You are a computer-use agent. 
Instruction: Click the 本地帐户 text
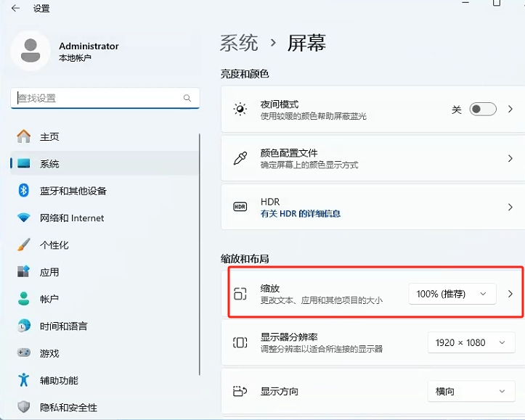pyautogui.click(x=75, y=58)
